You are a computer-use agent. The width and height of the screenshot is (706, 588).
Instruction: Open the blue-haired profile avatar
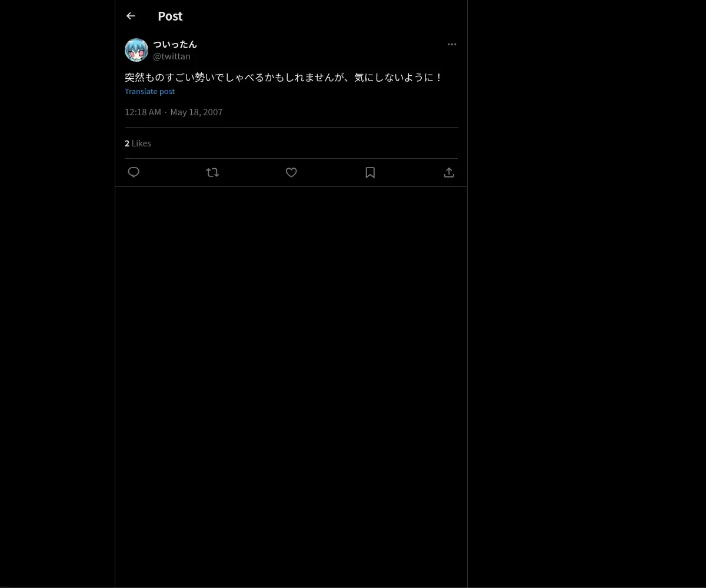pyautogui.click(x=136, y=50)
